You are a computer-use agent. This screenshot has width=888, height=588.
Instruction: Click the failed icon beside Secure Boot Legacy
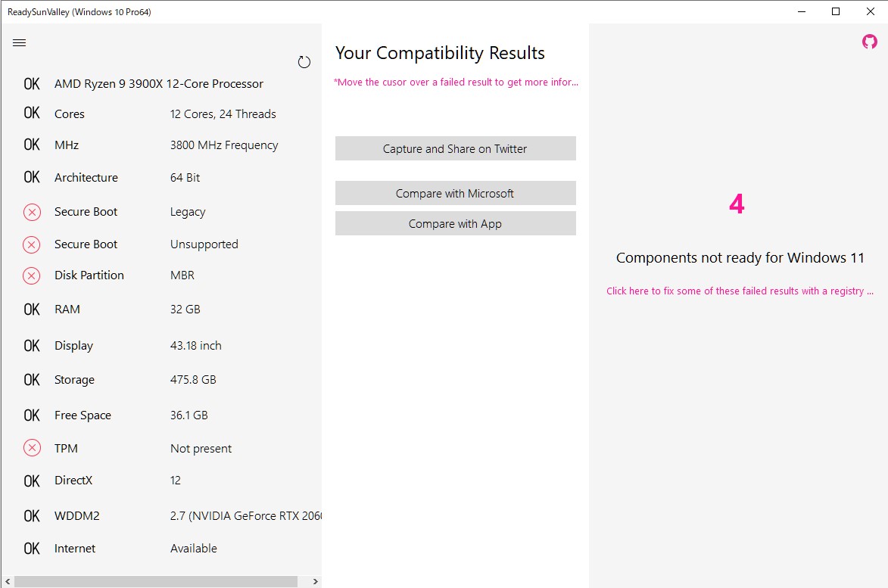coord(32,213)
